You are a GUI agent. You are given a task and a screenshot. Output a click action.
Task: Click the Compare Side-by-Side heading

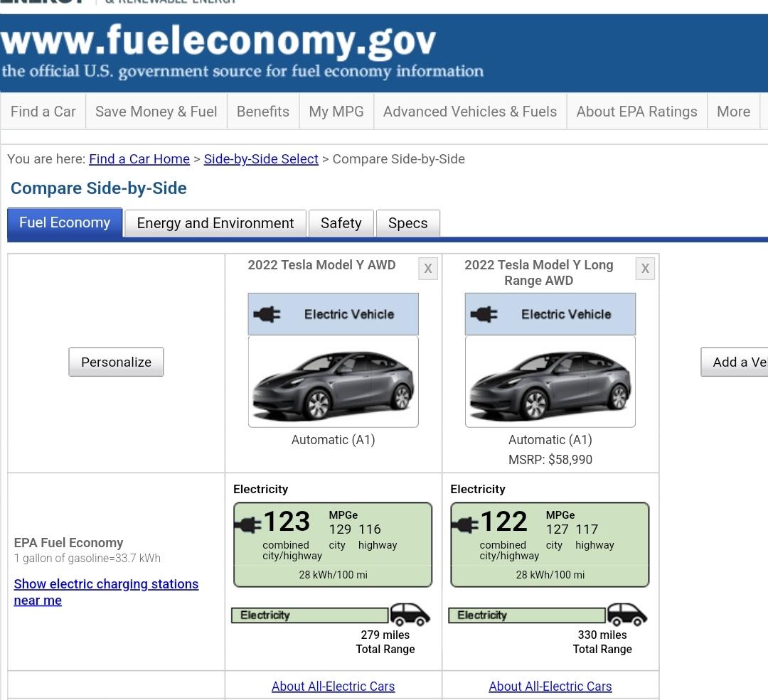point(98,188)
